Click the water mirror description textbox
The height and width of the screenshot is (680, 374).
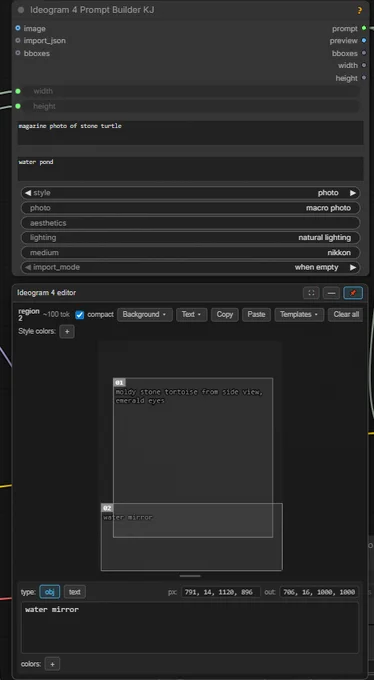click(190, 628)
